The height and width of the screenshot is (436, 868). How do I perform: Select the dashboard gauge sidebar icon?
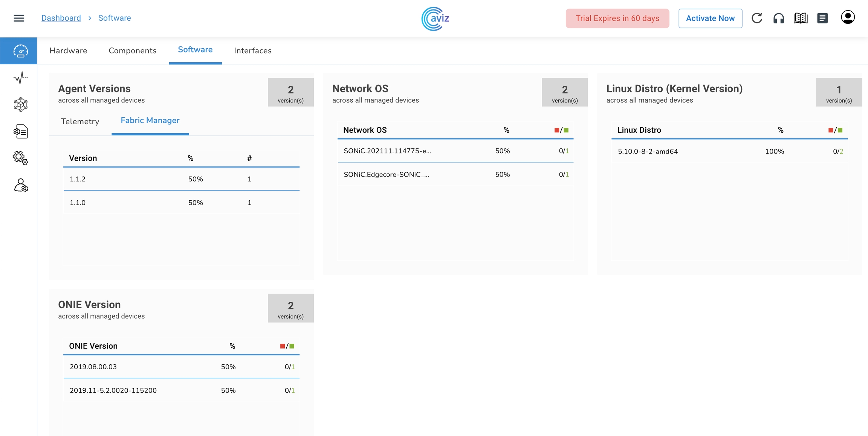[20, 51]
